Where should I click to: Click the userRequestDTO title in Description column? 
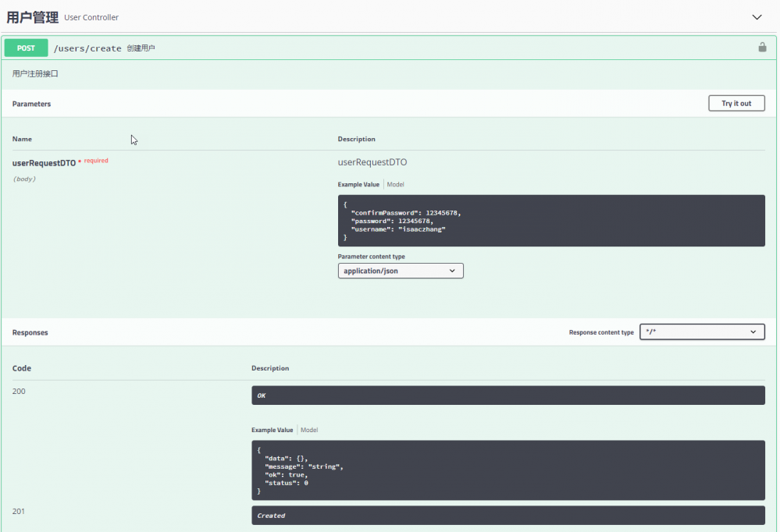point(372,161)
